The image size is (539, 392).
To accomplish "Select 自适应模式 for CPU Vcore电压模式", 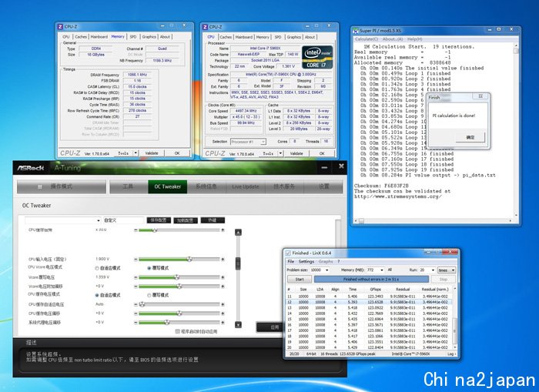I will pos(97,268).
